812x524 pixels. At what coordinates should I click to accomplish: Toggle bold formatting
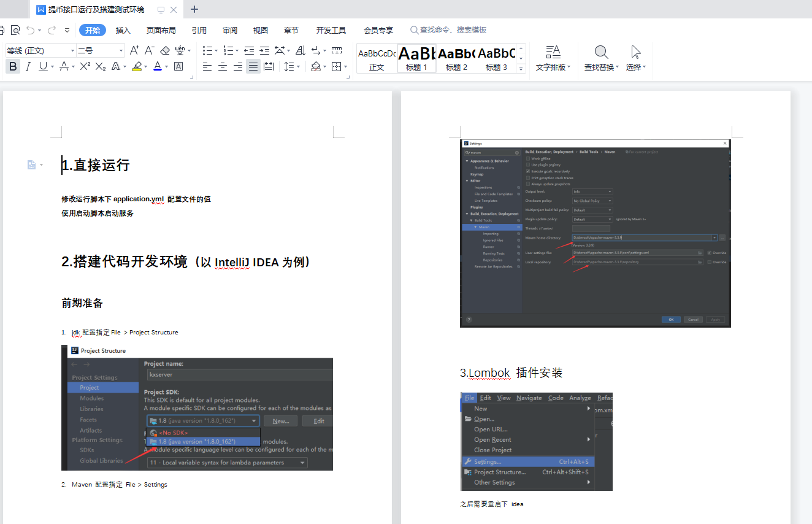pos(13,66)
